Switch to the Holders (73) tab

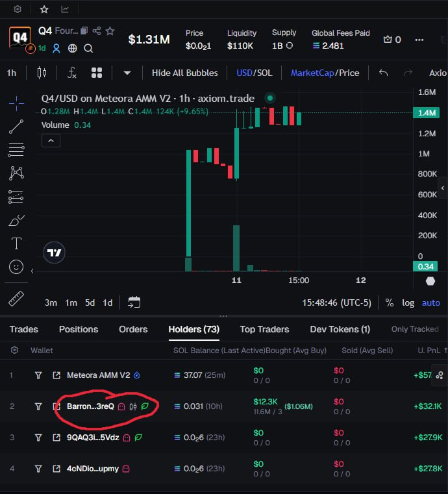193,329
